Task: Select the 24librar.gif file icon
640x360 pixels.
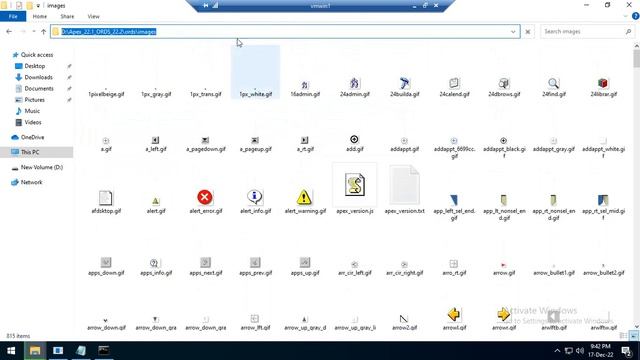Action: tap(603, 83)
